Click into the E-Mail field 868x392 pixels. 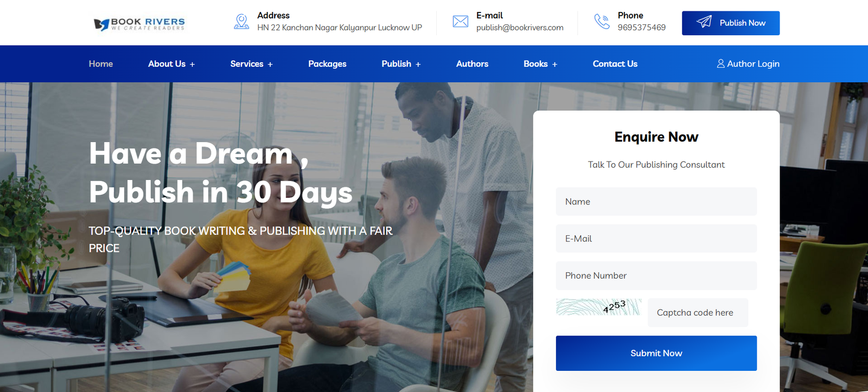coord(656,239)
